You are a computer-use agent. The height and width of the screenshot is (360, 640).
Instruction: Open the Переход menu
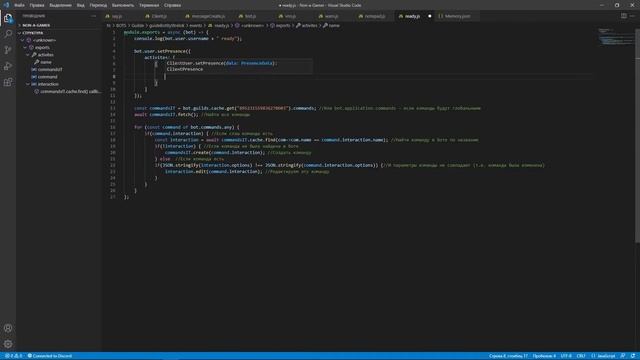coord(98,5)
